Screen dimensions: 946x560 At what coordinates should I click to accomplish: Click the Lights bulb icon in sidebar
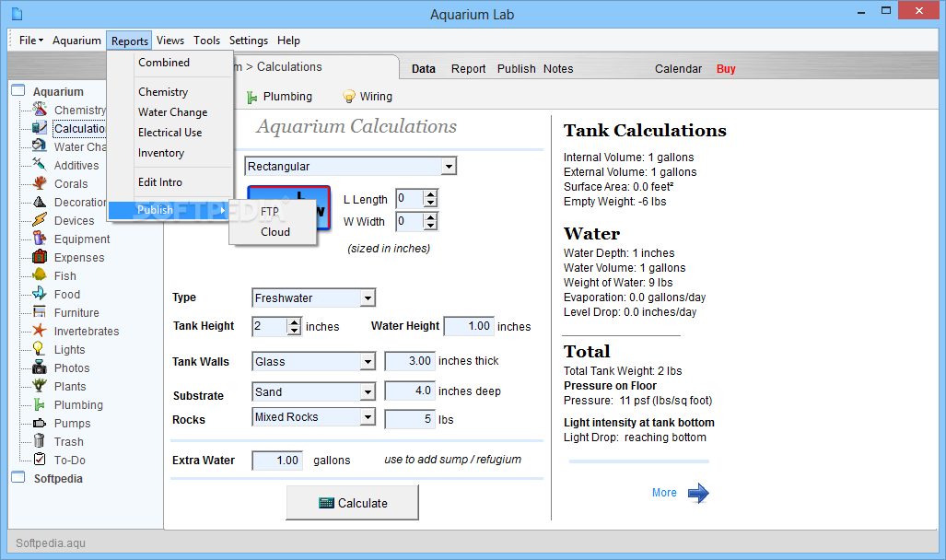click(x=40, y=349)
